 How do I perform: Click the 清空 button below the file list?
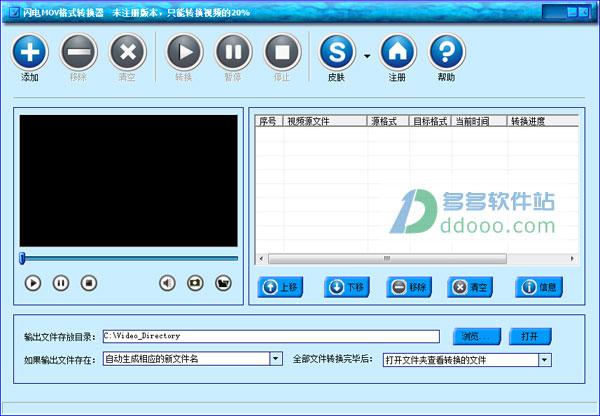click(x=470, y=287)
